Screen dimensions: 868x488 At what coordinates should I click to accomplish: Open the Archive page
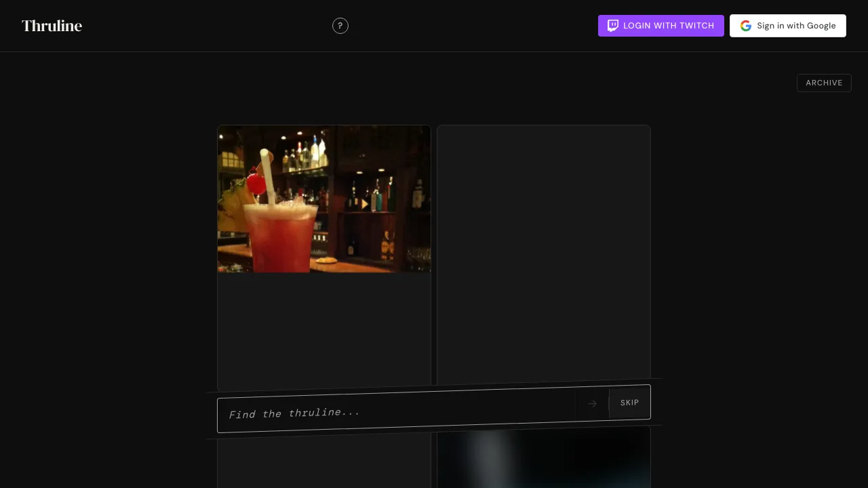pyautogui.click(x=824, y=83)
